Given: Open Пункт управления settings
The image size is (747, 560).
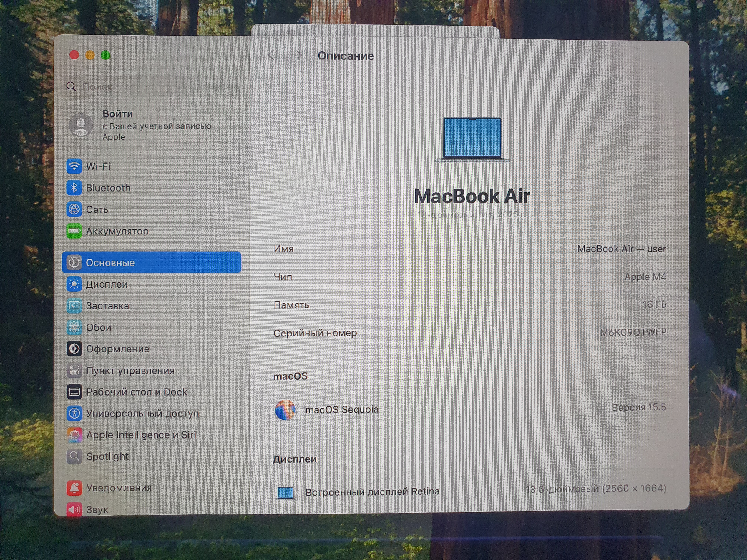Looking at the screenshot, I should (130, 370).
